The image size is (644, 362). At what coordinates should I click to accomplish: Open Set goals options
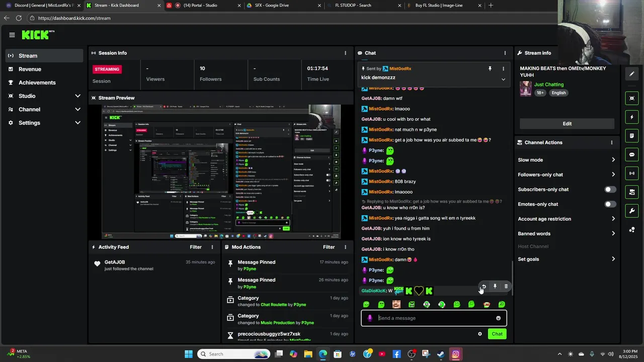point(567,259)
